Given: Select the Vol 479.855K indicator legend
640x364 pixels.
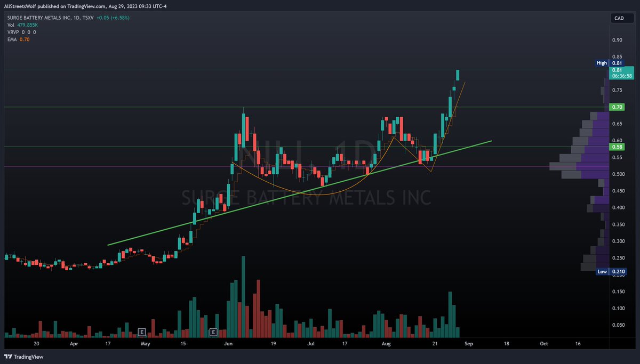Looking at the screenshot, I should tap(21, 25).
